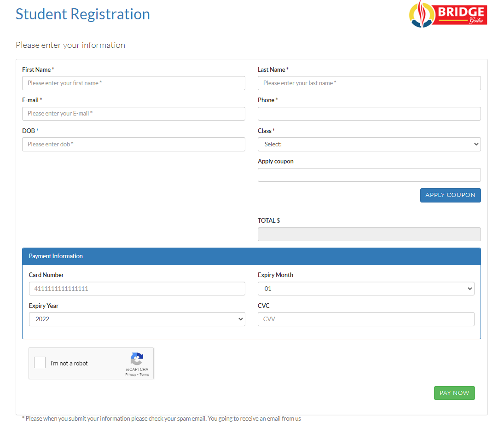504x434 pixels.
Task: Focus the DOB input field
Action: point(134,145)
